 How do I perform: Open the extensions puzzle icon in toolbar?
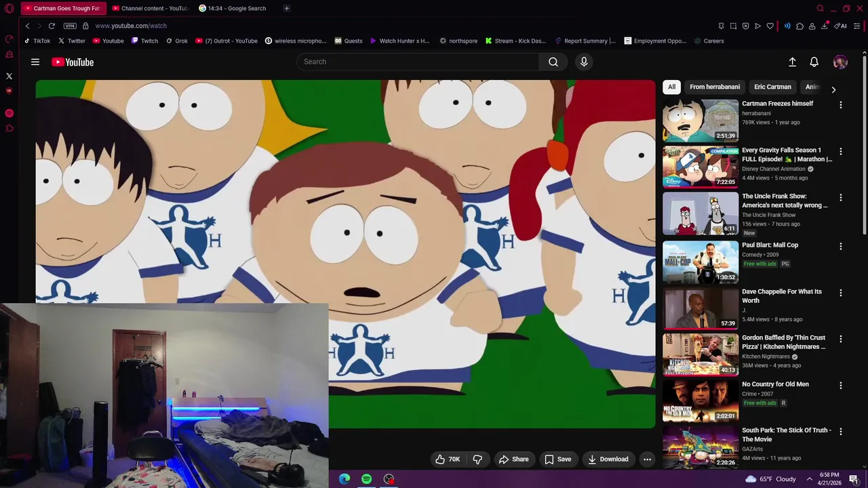point(800,26)
